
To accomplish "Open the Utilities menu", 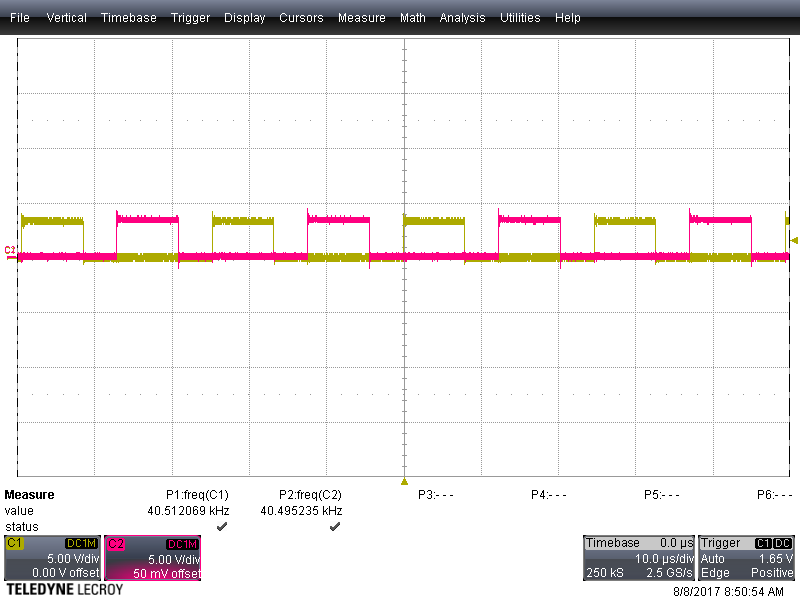I will pyautogui.click(x=520, y=18).
